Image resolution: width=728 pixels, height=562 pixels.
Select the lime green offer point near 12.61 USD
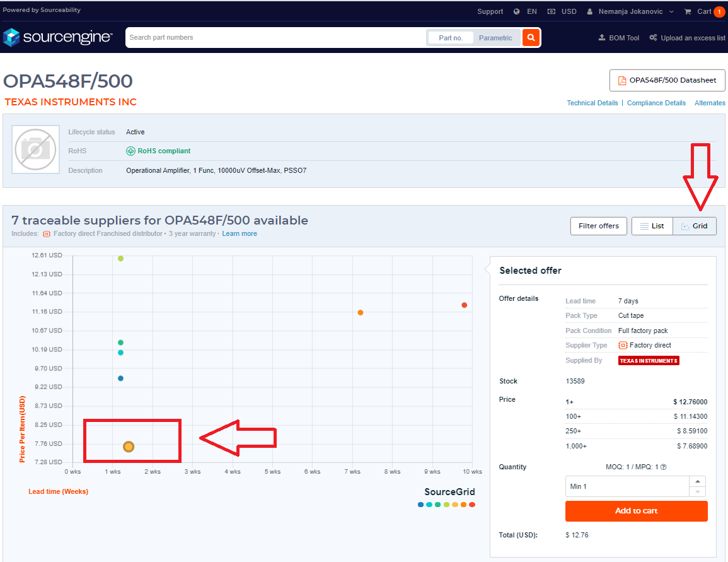(x=121, y=258)
